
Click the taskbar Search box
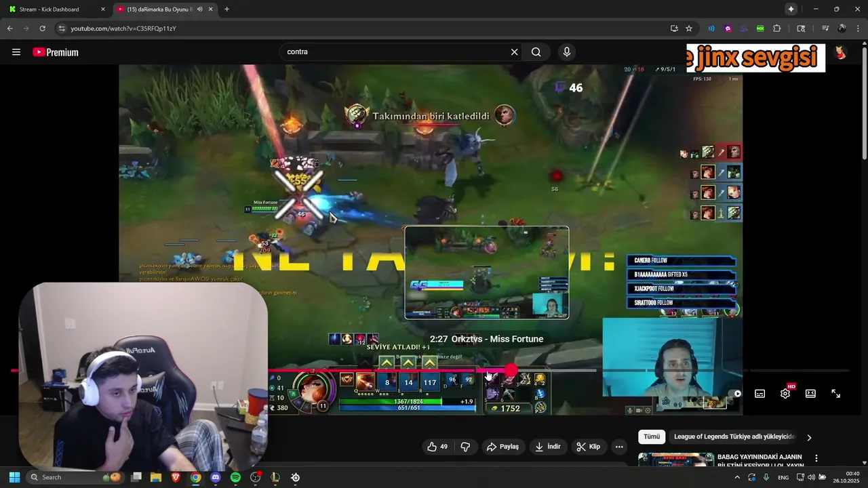(76, 477)
